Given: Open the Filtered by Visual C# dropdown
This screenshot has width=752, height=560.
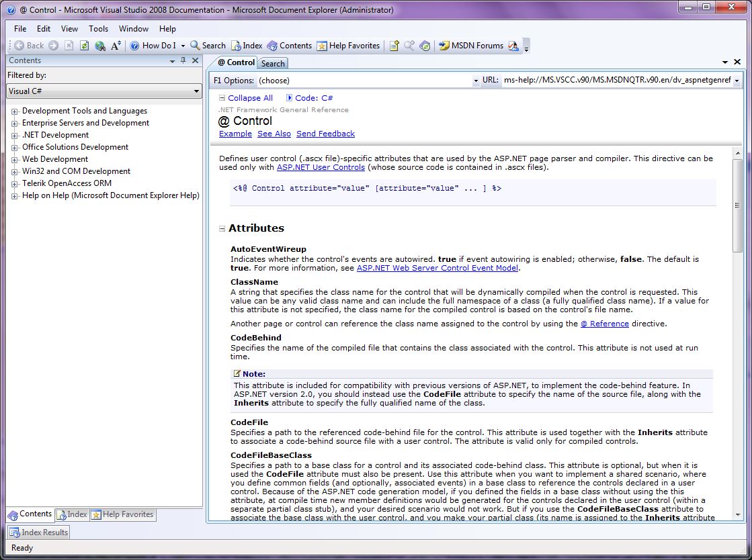Looking at the screenshot, I should tap(104, 91).
